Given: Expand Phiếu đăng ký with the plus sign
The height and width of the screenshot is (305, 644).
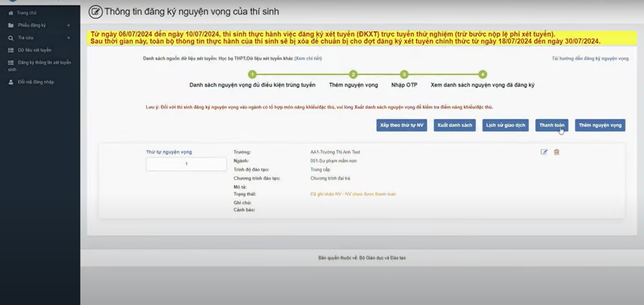Looking at the screenshot, I should click(x=68, y=25).
